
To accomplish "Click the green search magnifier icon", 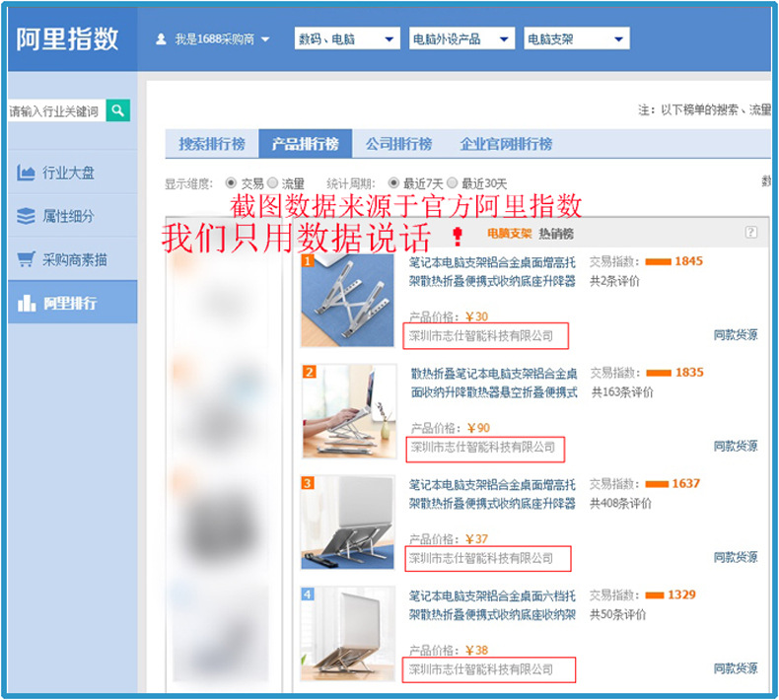I will pos(117,110).
